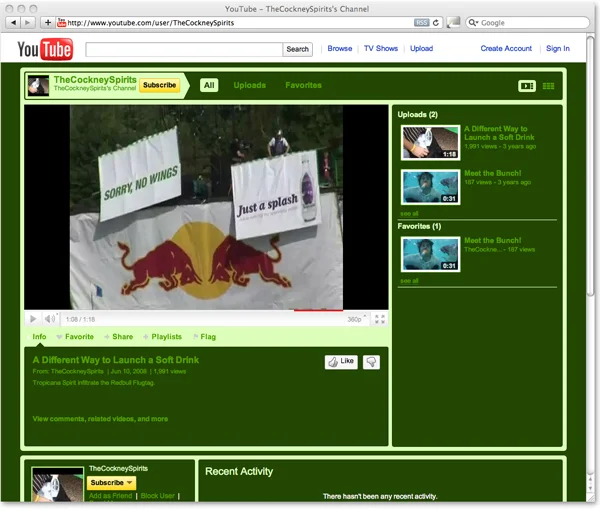600x511 pixels.
Task: Click the Block User link
Action: click(158, 496)
